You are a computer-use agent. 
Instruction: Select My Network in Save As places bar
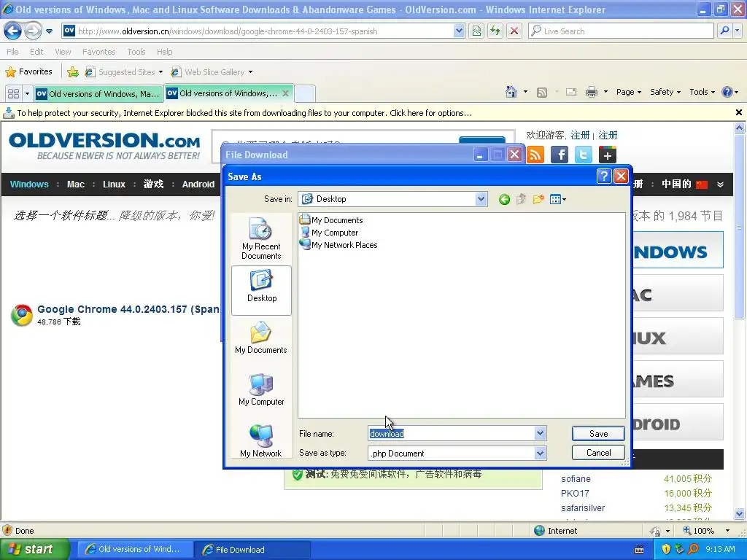(x=261, y=440)
